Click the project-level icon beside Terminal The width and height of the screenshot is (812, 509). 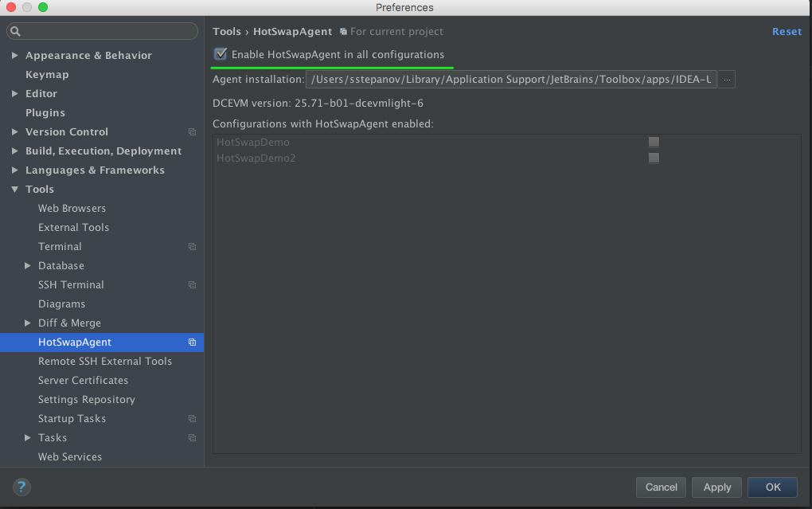click(x=192, y=247)
